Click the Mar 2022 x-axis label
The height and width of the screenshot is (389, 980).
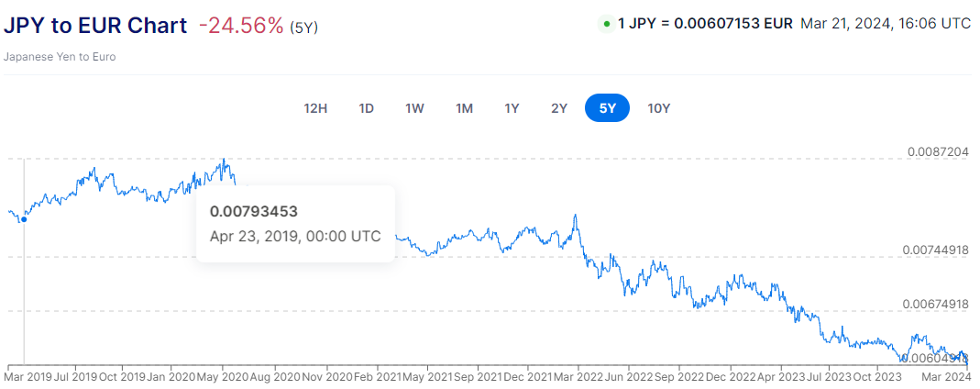pos(578,377)
